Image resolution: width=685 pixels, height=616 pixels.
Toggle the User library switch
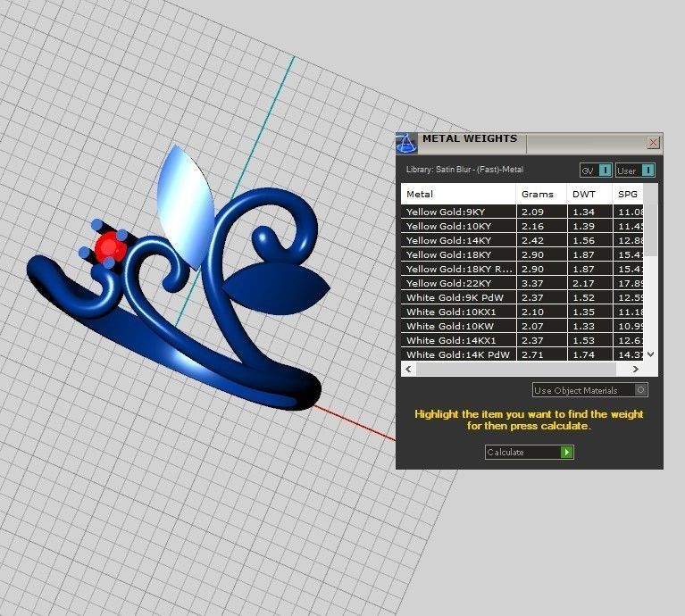[648, 170]
